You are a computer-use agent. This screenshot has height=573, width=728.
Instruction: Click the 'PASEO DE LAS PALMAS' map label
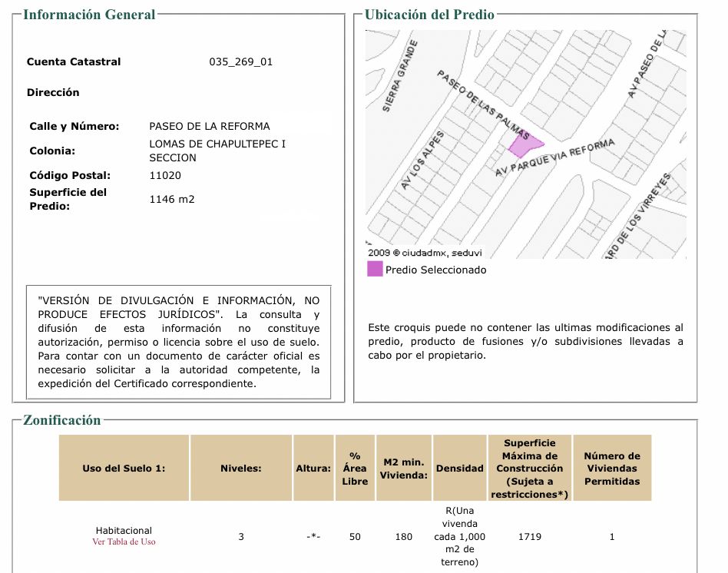point(483,105)
